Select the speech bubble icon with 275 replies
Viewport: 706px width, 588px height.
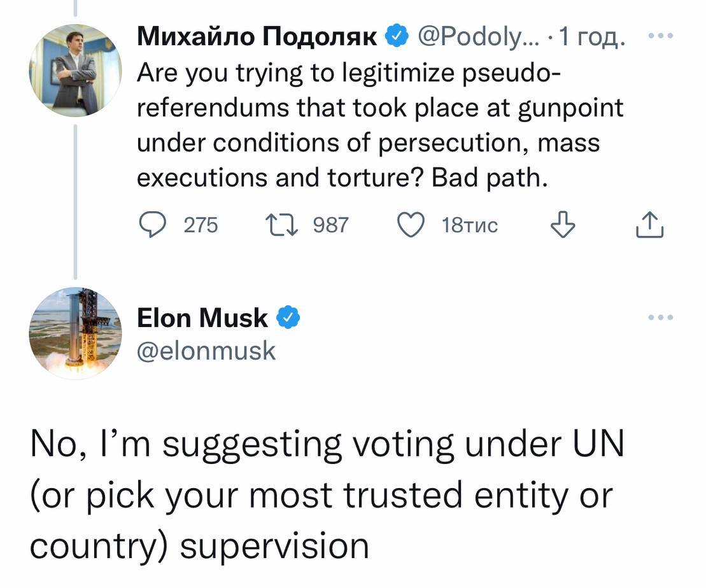[153, 223]
